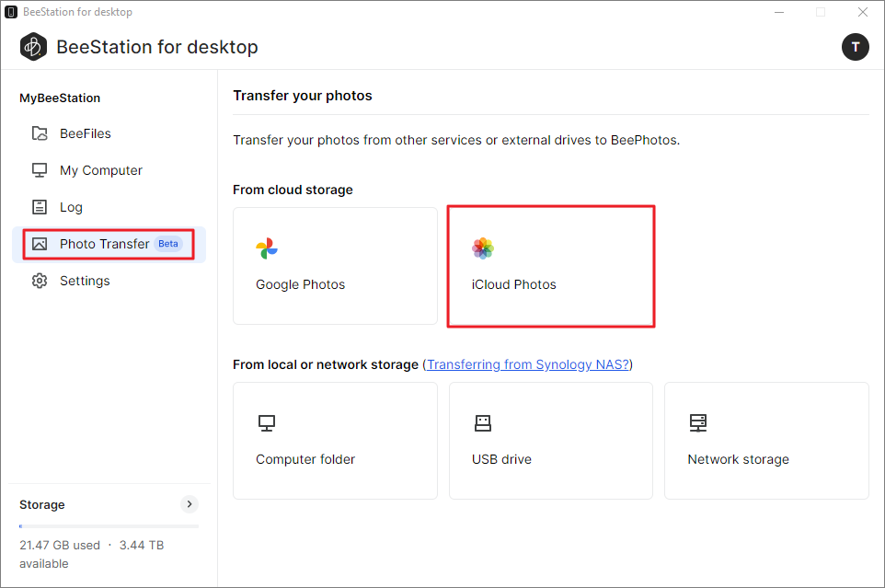Open the Log sidebar item
The width and height of the screenshot is (885, 588).
pyautogui.click(x=109, y=207)
